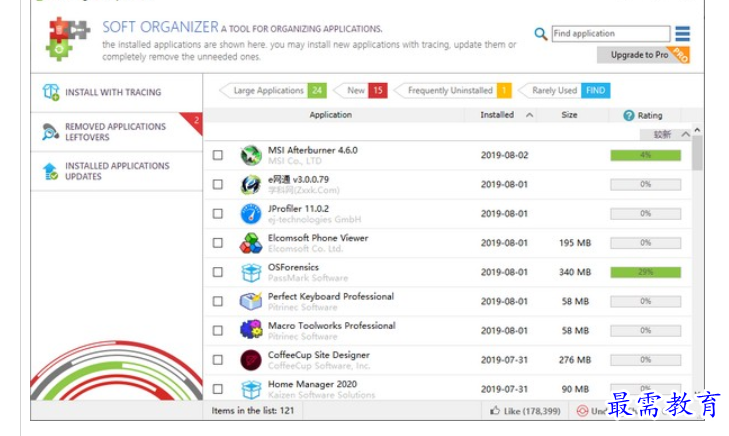The width and height of the screenshot is (729, 436).
Task: Click OSForensics' green rating bar
Action: pyautogui.click(x=646, y=272)
